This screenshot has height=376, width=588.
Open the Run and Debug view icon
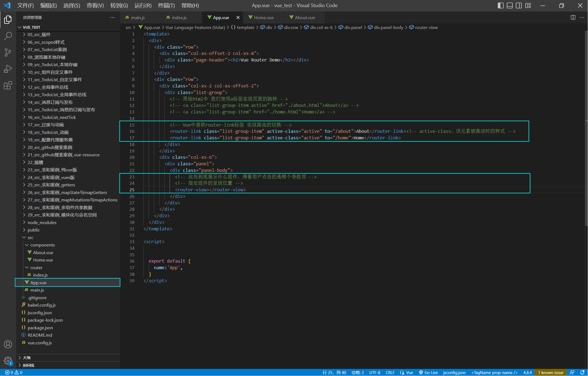[x=8, y=69]
